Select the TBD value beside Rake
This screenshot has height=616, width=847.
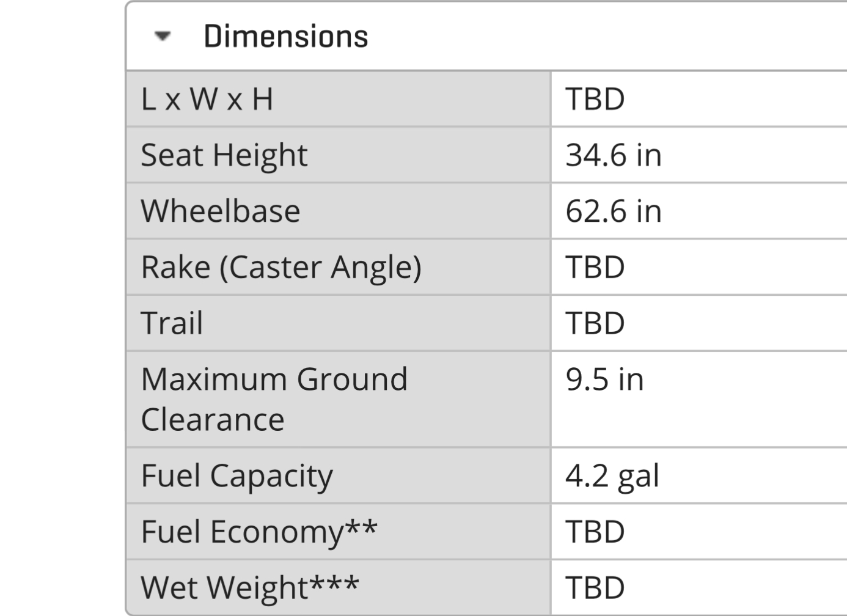595,268
